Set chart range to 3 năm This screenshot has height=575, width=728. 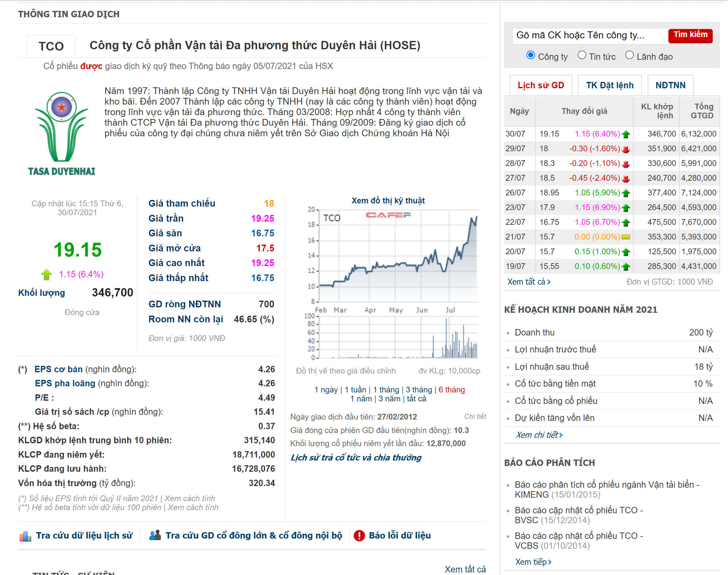(389, 399)
